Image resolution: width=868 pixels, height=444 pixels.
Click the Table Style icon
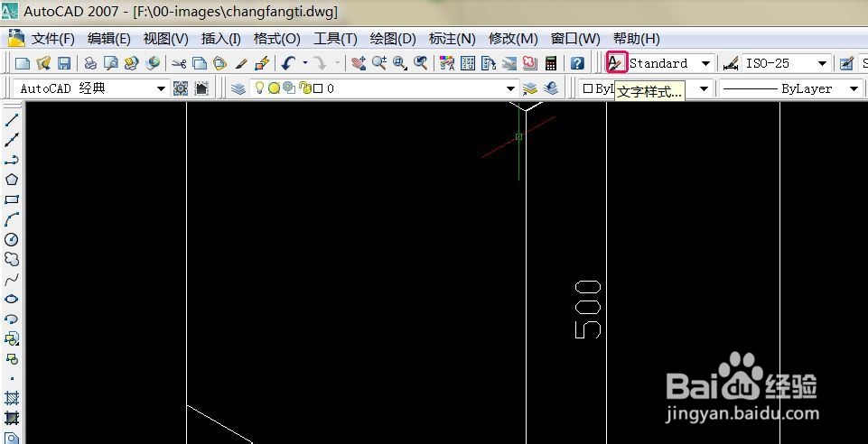(x=846, y=63)
